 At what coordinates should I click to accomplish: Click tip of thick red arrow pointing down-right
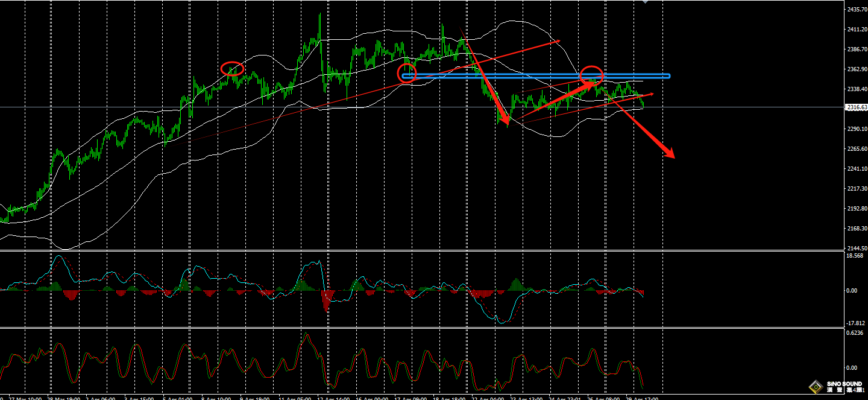[673, 157]
